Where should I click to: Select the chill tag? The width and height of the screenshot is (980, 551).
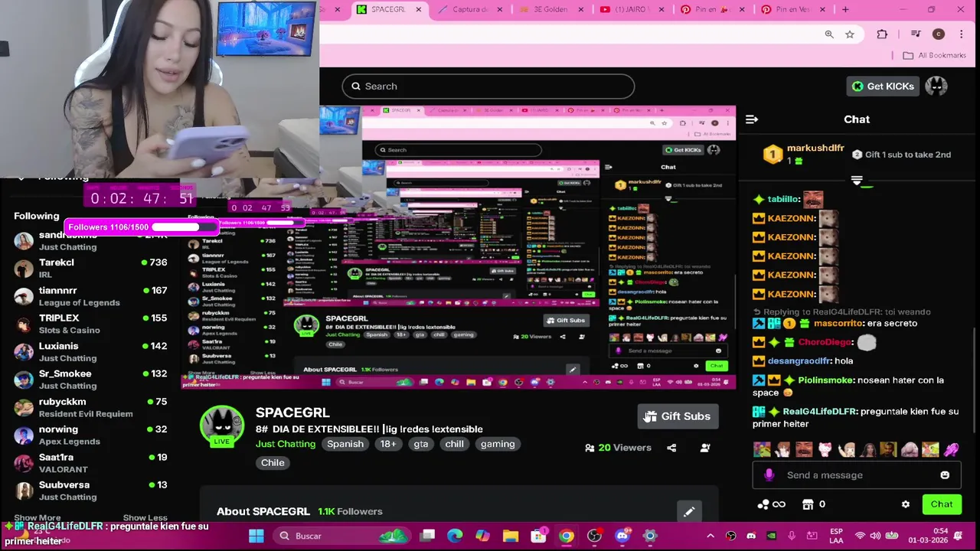(454, 444)
